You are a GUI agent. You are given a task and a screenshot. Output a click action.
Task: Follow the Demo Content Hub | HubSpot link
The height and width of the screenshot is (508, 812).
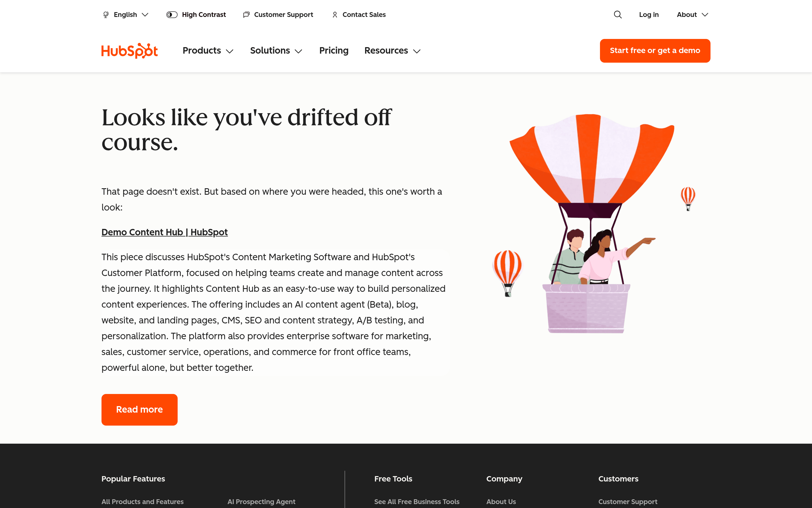pos(164,232)
